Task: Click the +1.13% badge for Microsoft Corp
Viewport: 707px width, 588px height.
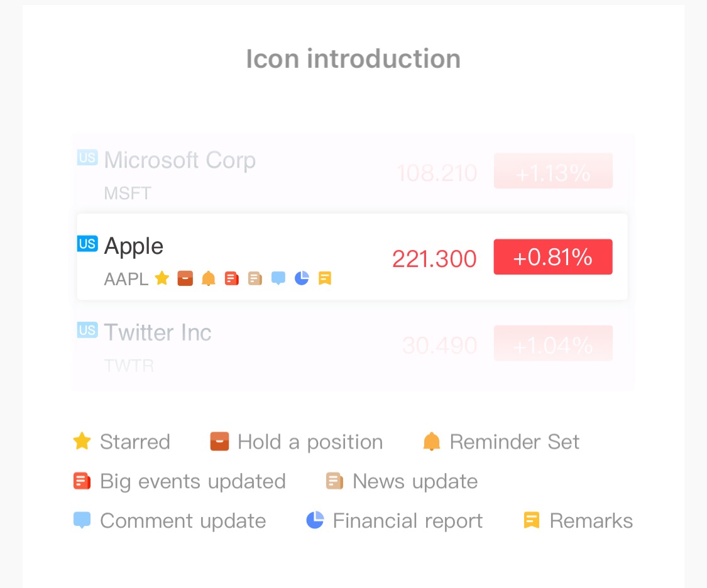Action: point(553,171)
